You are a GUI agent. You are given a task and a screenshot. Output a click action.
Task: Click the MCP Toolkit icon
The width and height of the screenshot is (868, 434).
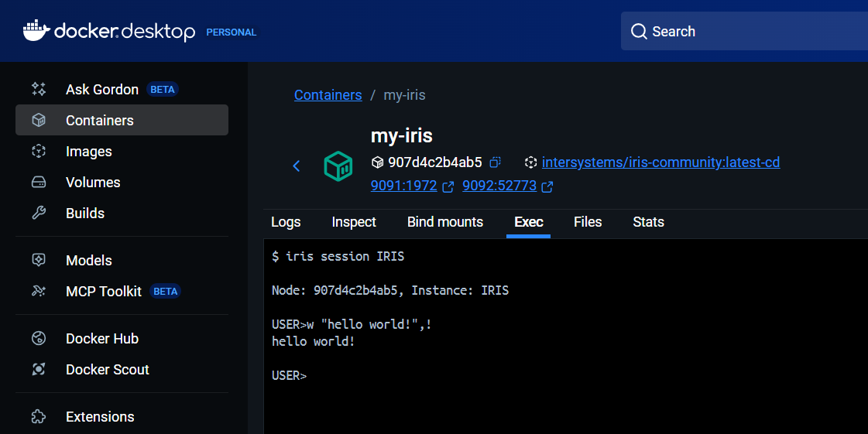coord(39,292)
